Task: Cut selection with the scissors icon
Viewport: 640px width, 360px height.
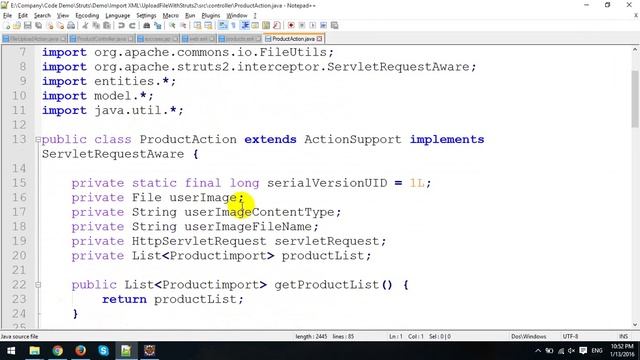Action: tap(85, 25)
